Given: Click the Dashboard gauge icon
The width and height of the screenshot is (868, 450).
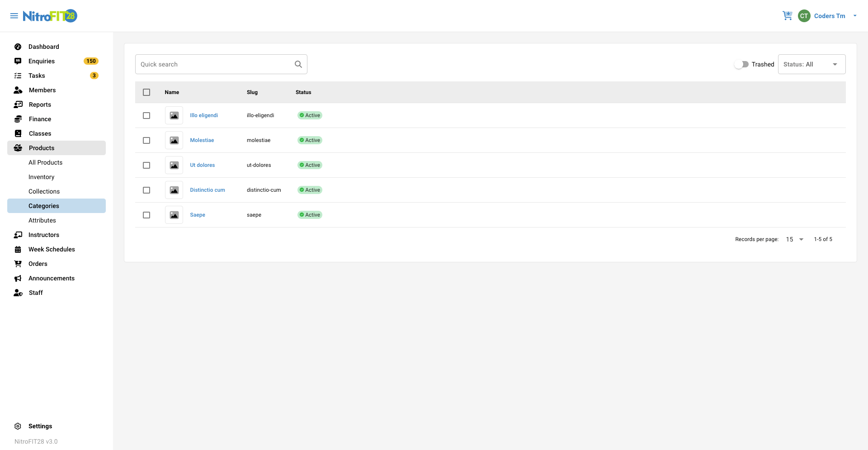Looking at the screenshot, I should tap(18, 47).
